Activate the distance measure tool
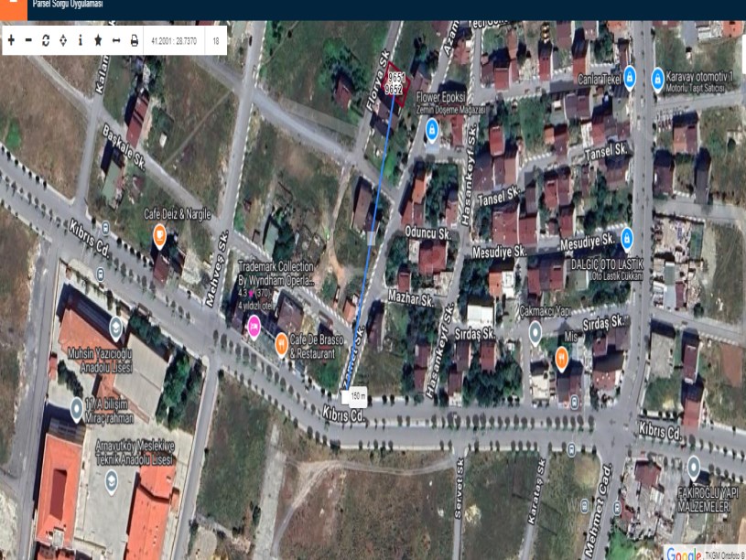Screen dimensions: 746x560 point(116,40)
